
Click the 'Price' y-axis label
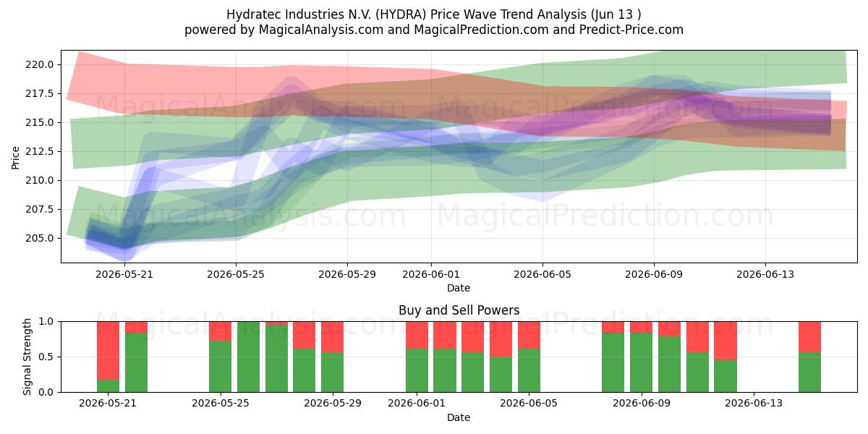click(16, 156)
